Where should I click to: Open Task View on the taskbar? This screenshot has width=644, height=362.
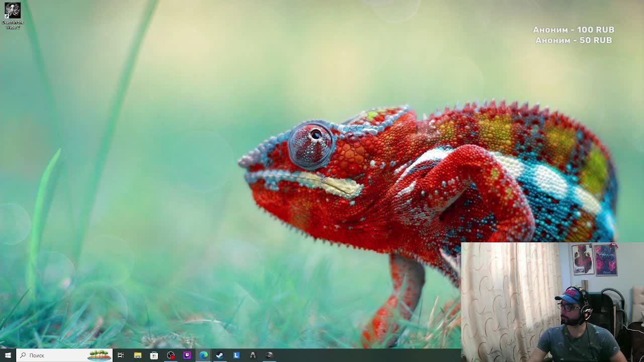pyautogui.click(x=121, y=355)
